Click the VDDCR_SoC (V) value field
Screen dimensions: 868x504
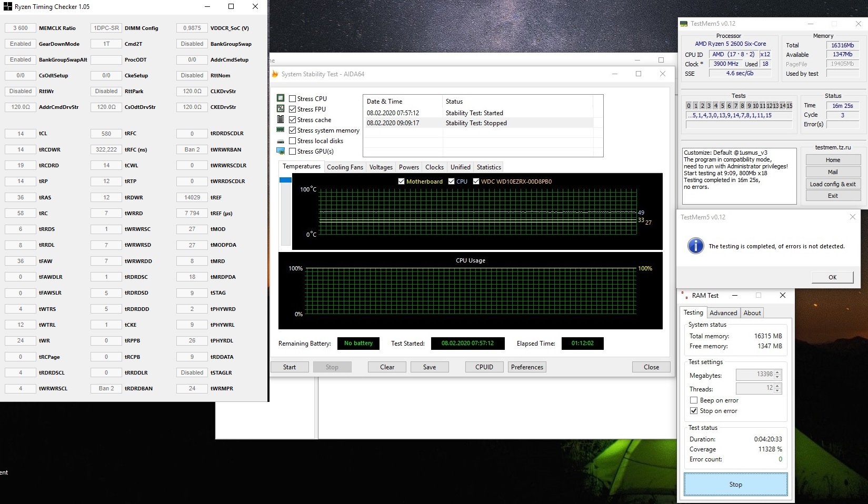tap(192, 28)
